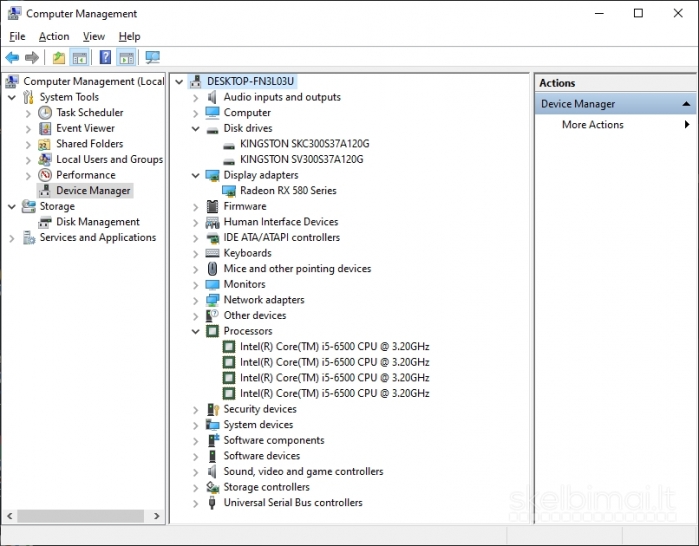Screen dimensions: 699x546
Task: Select KINGSTON SKC300S37A120G disk drive
Action: point(304,144)
